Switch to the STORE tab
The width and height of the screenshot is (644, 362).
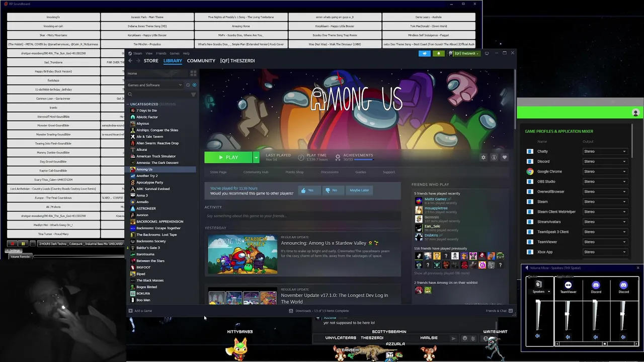(x=151, y=61)
